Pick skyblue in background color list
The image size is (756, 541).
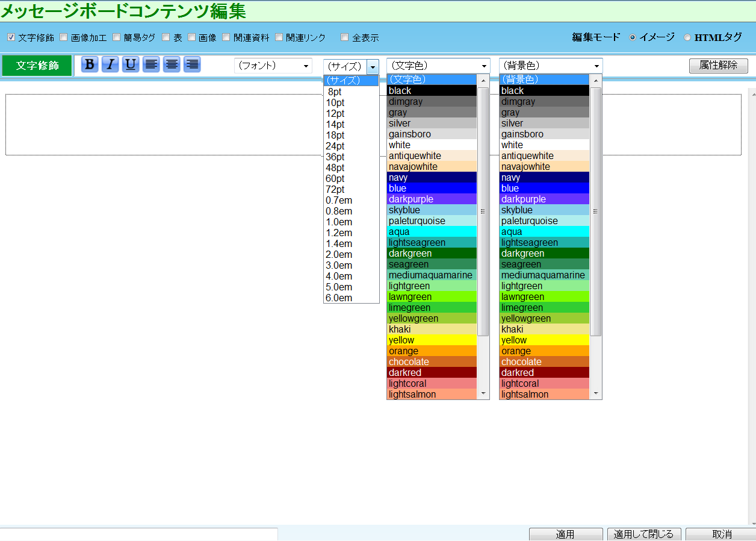(x=544, y=210)
